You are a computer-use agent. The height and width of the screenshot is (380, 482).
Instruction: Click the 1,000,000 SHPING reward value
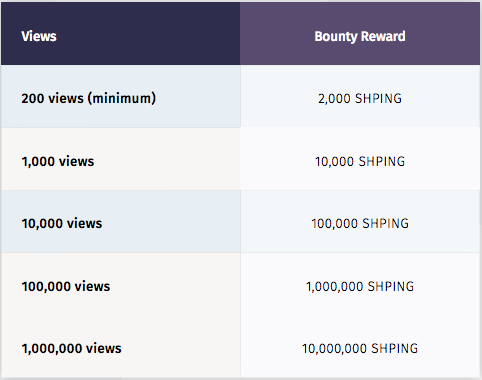click(360, 286)
